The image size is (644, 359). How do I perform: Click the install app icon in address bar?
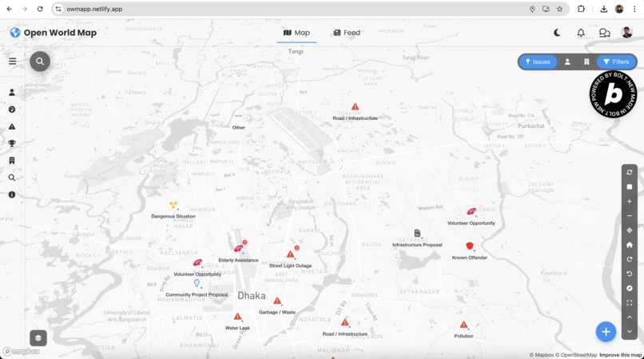point(546,9)
